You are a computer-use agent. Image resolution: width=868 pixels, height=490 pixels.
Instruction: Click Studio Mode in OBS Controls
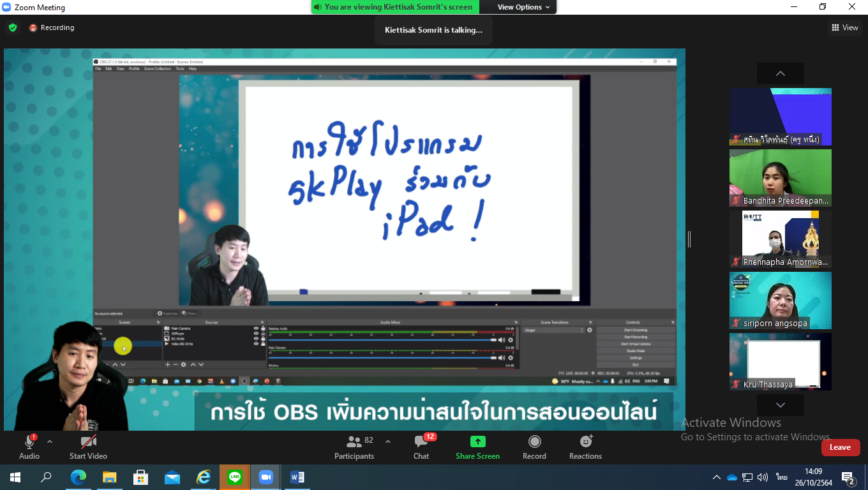click(x=636, y=351)
